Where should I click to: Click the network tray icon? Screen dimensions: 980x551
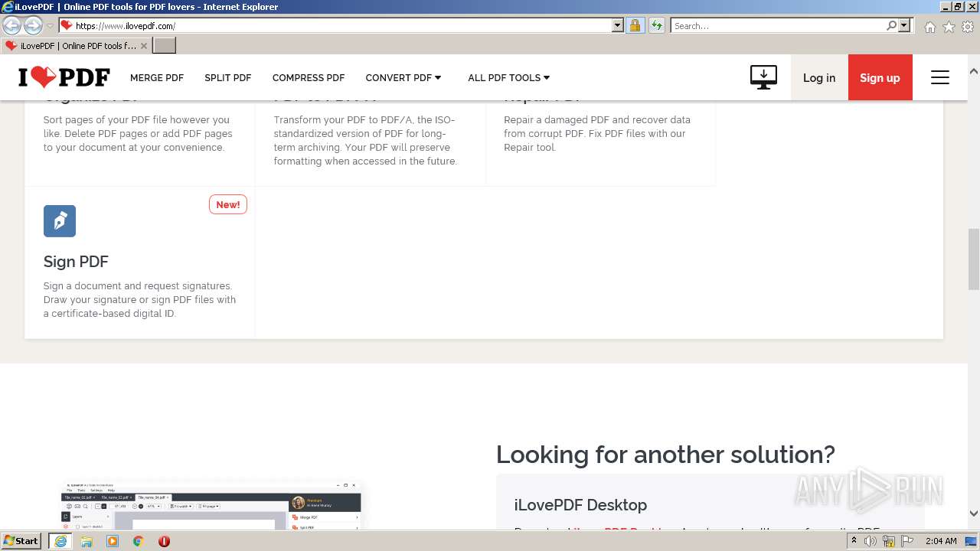(x=888, y=541)
